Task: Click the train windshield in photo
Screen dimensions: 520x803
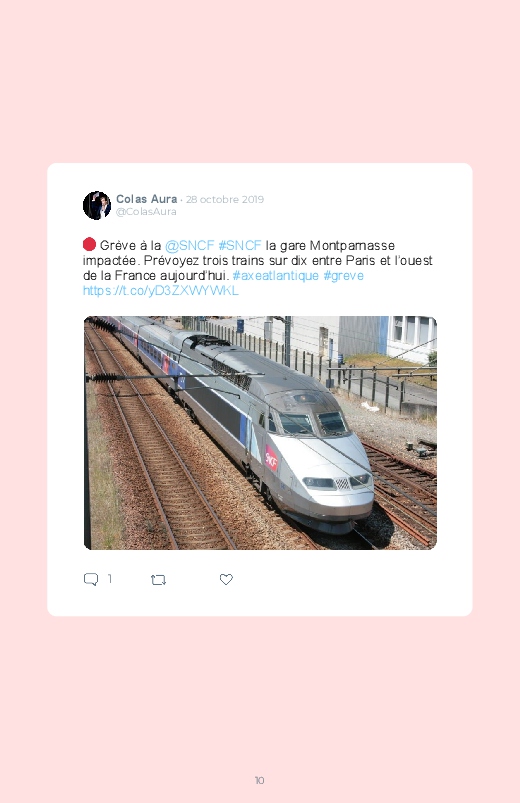Action: [313, 424]
